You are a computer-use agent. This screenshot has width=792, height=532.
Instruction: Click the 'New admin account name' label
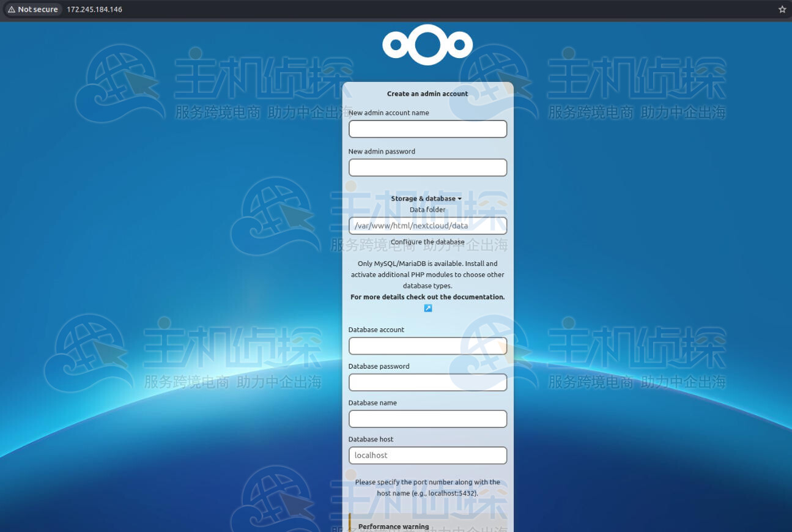388,113
